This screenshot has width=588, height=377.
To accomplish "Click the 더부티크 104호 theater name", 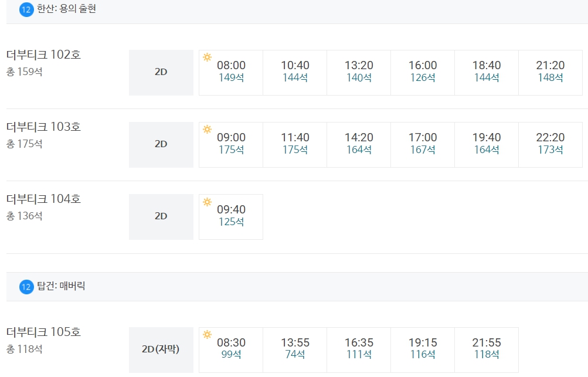I will click(x=43, y=199).
